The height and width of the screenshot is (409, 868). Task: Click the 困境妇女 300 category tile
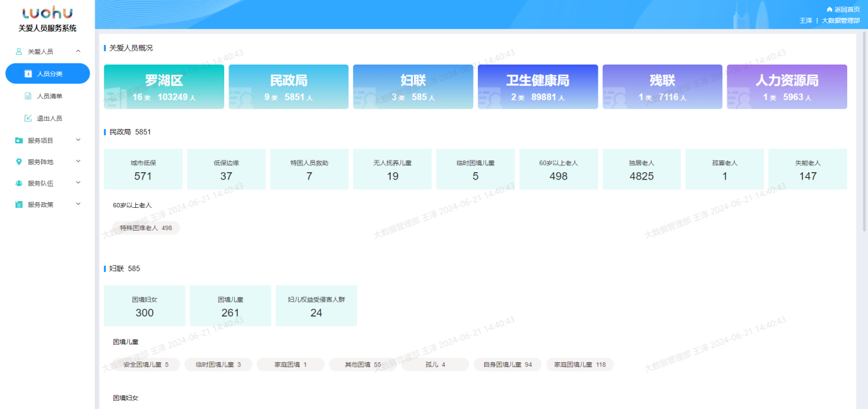pos(144,306)
